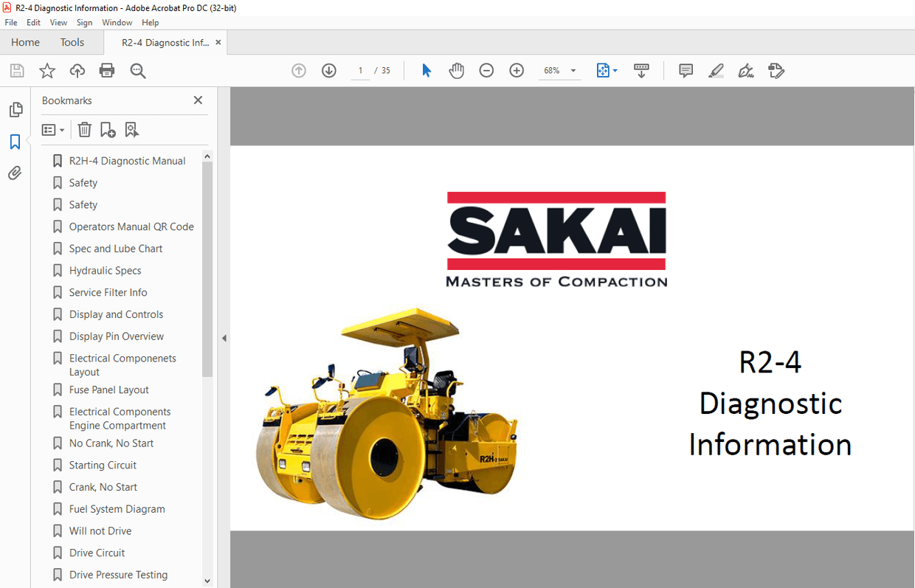Zoom in on the document
This screenshot has width=915, height=588.
coord(516,70)
